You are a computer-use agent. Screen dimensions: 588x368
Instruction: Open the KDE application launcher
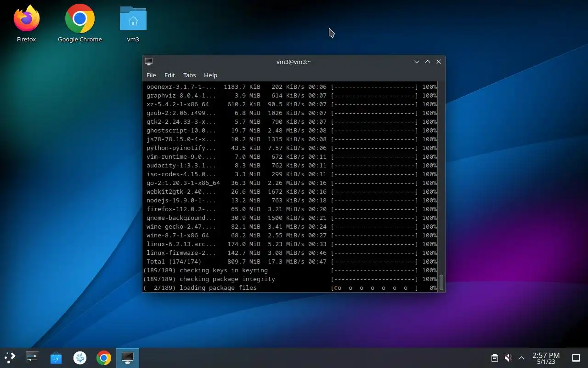[x=10, y=357]
